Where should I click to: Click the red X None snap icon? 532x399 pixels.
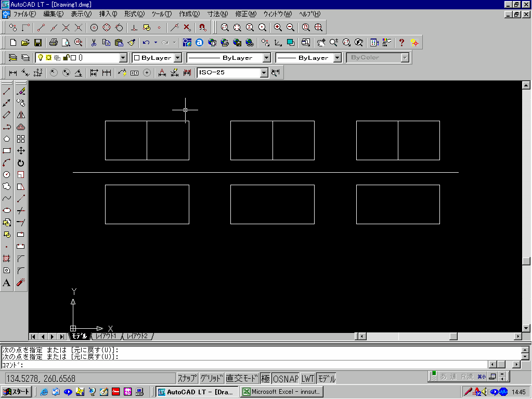187,27
